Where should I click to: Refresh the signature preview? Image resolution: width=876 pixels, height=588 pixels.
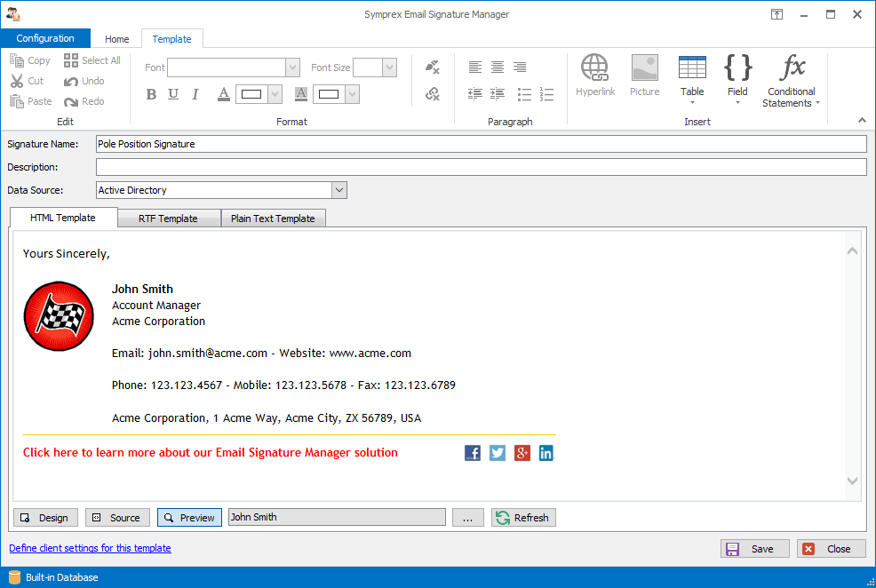[x=523, y=518]
